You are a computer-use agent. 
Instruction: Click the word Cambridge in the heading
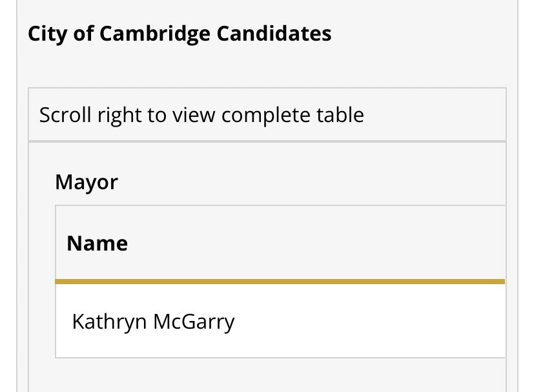point(155,34)
